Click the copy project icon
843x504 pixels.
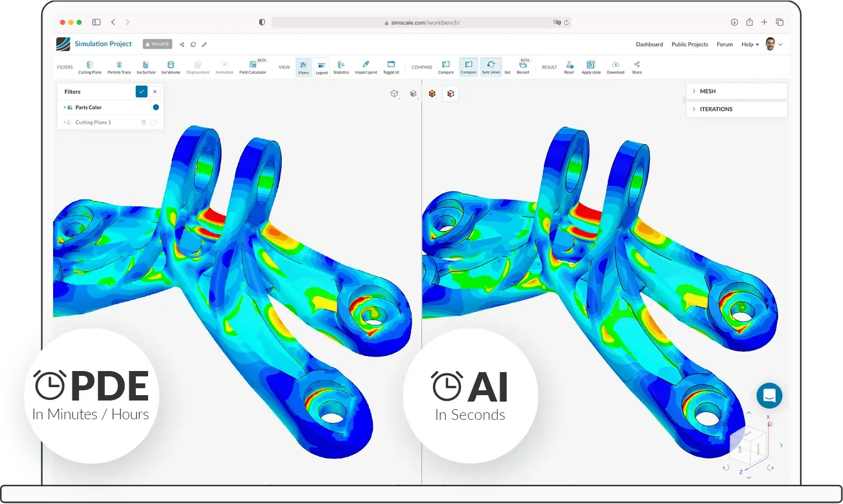[193, 45]
